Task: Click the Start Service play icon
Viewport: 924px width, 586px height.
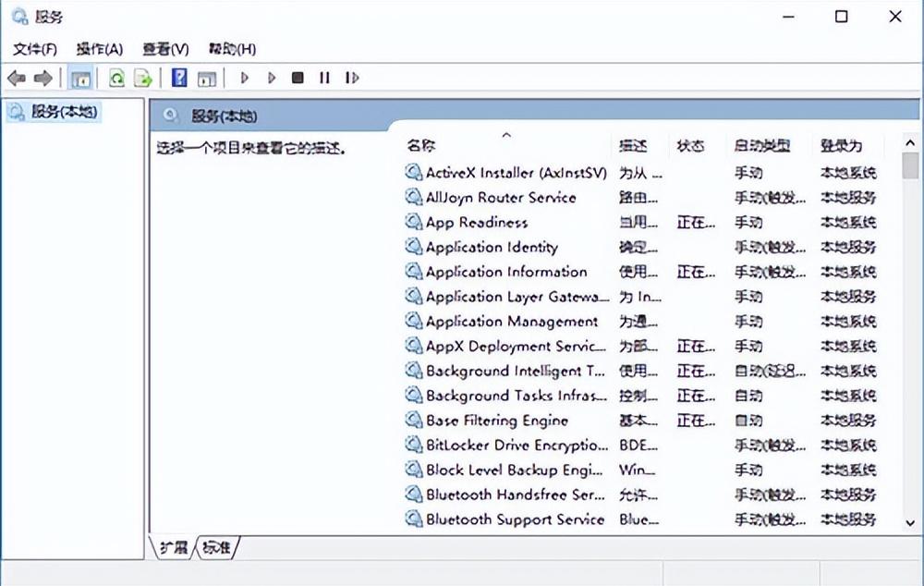Action: 245,78
